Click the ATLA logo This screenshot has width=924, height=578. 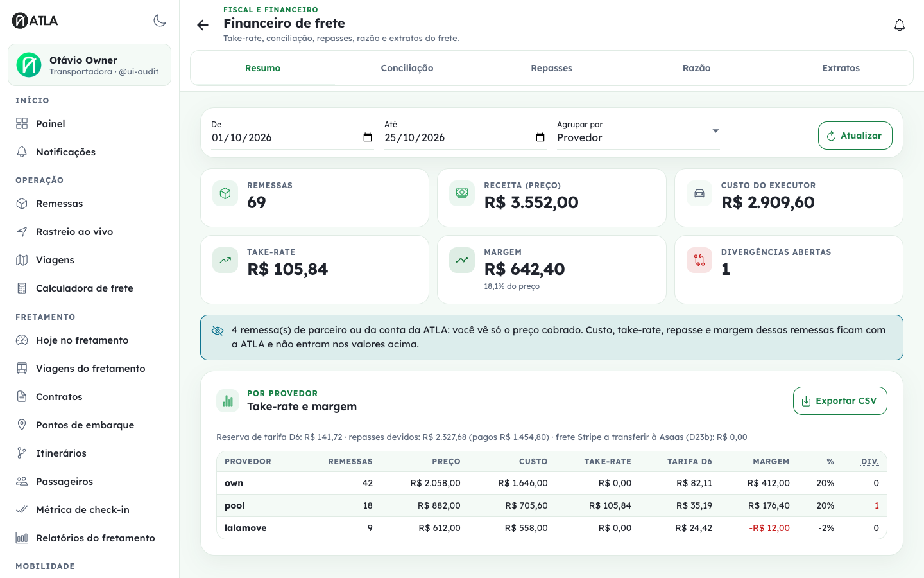pos(35,21)
